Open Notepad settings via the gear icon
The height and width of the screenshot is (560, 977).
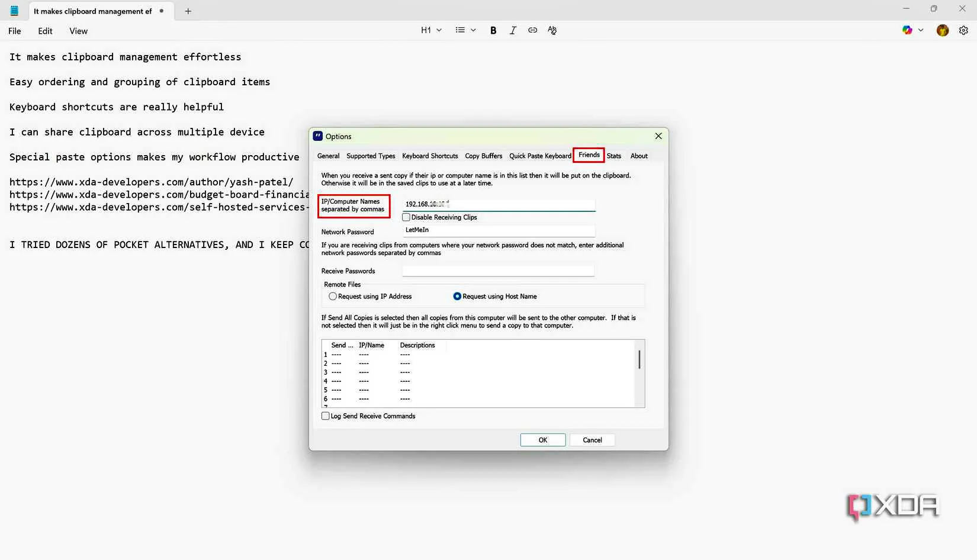coord(964,30)
